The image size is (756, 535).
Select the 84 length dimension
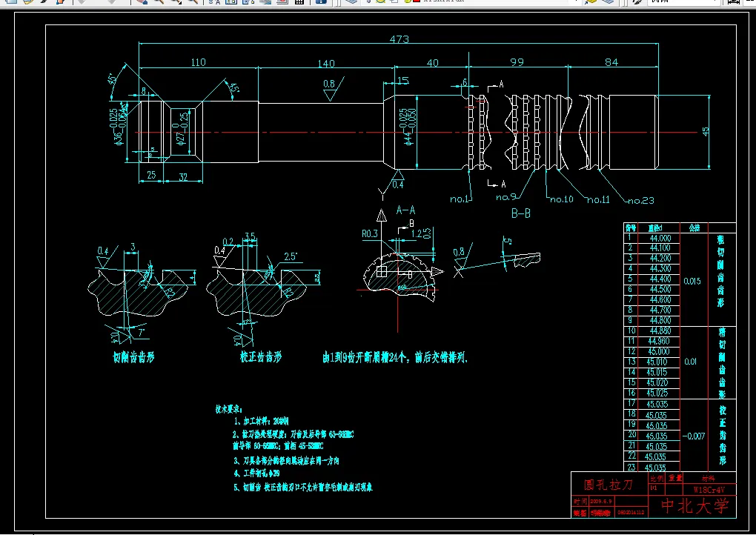pos(611,62)
